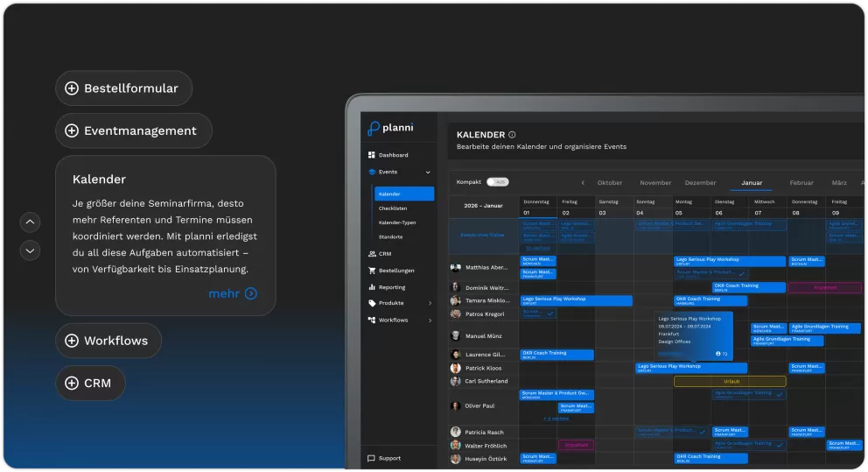Click the planni logo in the sidebar
Viewport: 868px width, 472px height.
(x=391, y=128)
